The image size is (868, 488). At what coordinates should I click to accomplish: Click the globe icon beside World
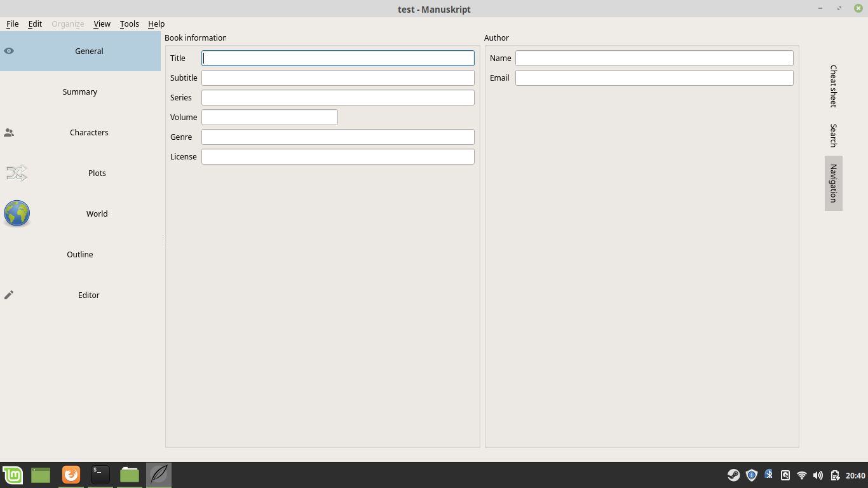pyautogui.click(x=17, y=213)
